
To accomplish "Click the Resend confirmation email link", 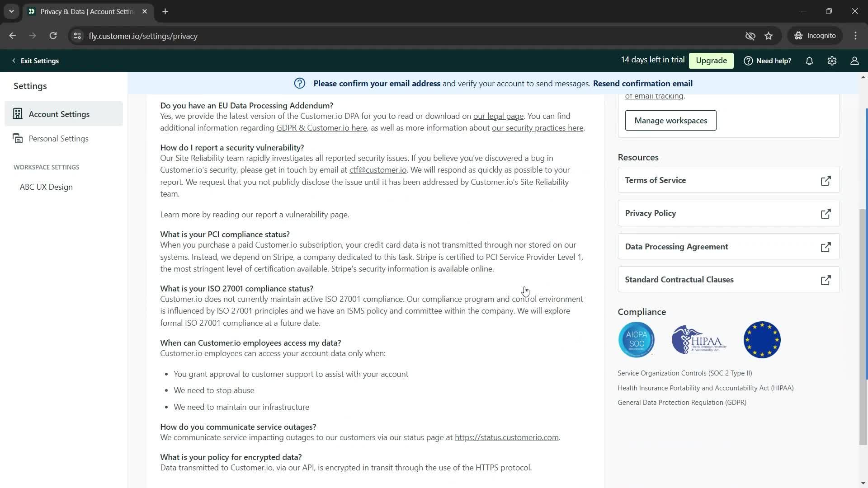I will click(643, 84).
